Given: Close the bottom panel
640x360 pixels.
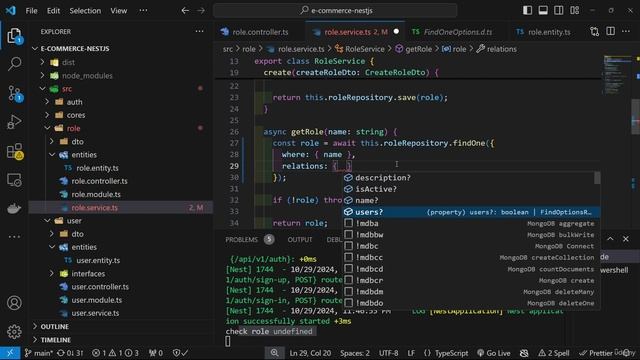Looking at the screenshot, I should (626, 239).
